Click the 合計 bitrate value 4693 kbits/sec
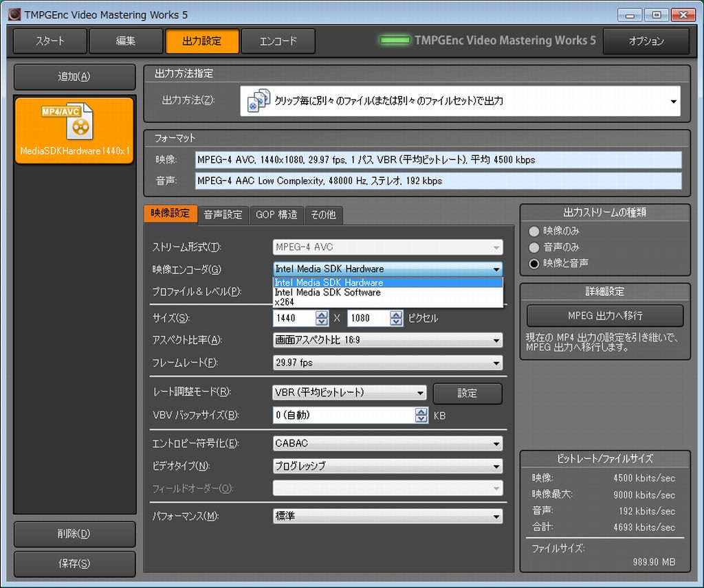704x588 pixels. tap(644, 528)
